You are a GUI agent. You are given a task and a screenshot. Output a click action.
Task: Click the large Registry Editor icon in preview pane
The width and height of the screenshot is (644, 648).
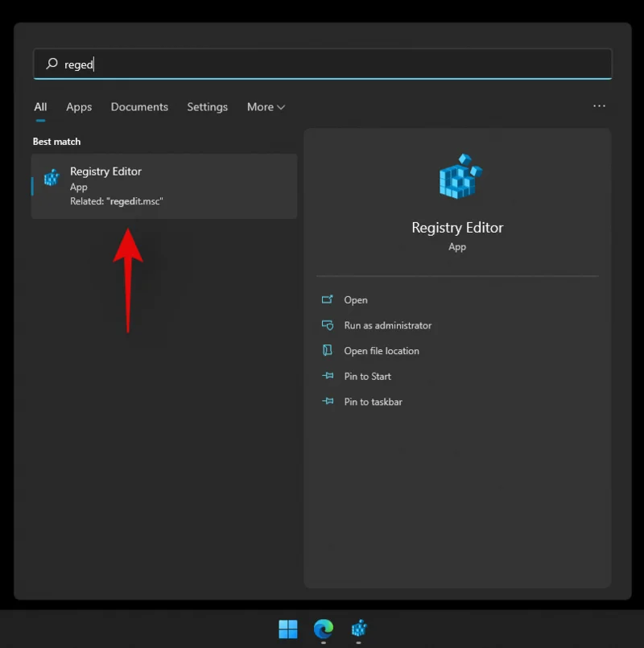[456, 177]
